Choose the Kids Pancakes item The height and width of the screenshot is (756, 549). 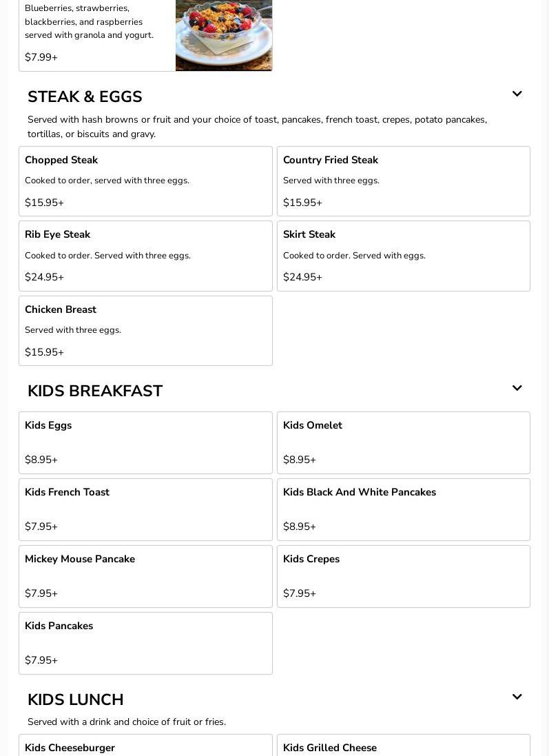[x=145, y=643]
